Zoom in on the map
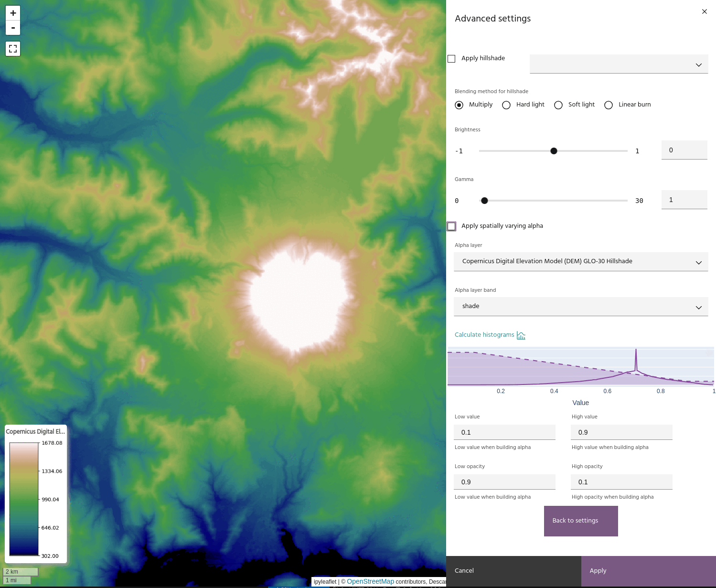 tap(13, 13)
